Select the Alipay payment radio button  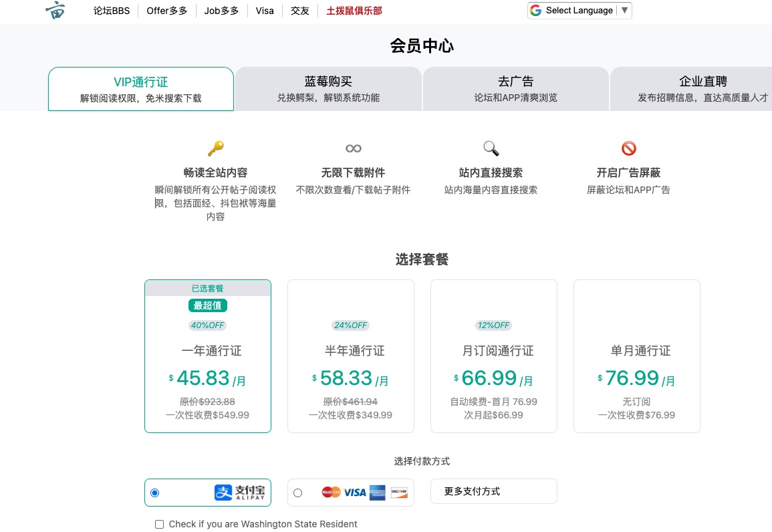pyautogui.click(x=154, y=493)
